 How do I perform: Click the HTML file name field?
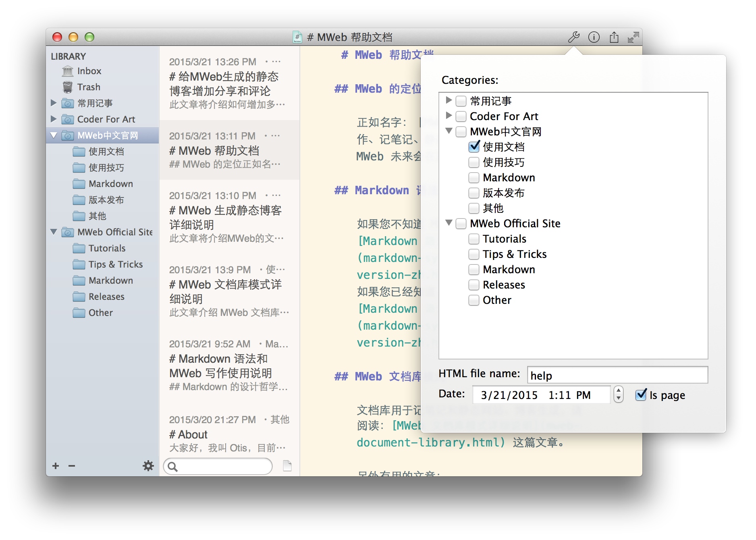pyautogui.click(x=617, y=375)
